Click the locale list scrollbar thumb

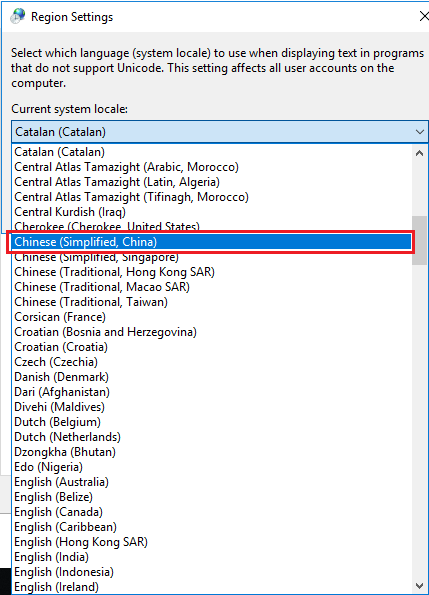pyautogui.click(x=420, y=240)
